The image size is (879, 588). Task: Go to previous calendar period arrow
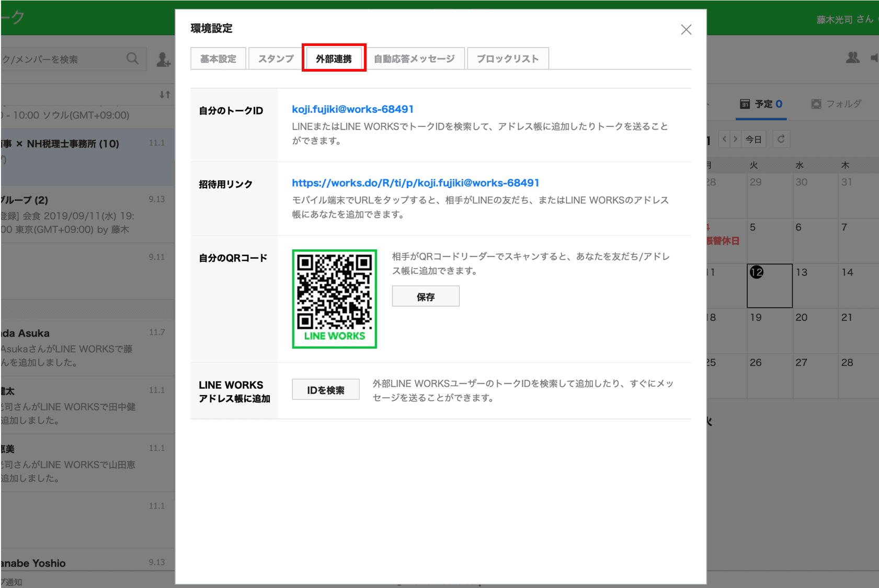click(x=724, y=139)
